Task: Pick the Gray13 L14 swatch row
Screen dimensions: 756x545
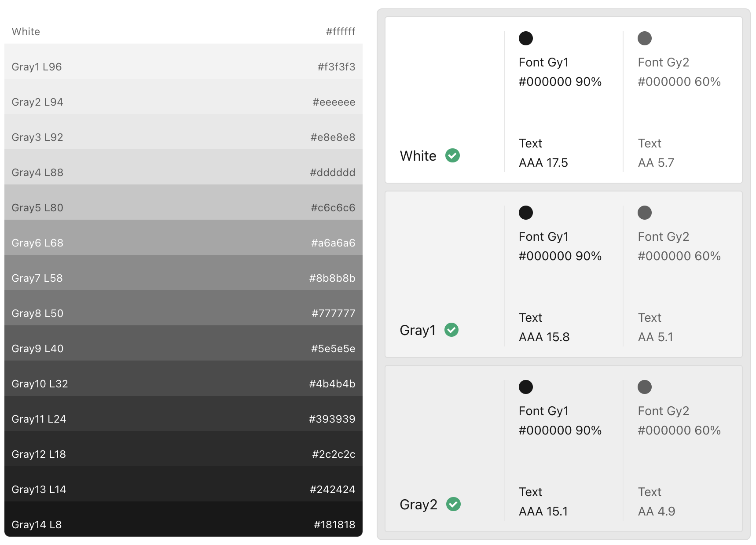Action: pos(183,484)
